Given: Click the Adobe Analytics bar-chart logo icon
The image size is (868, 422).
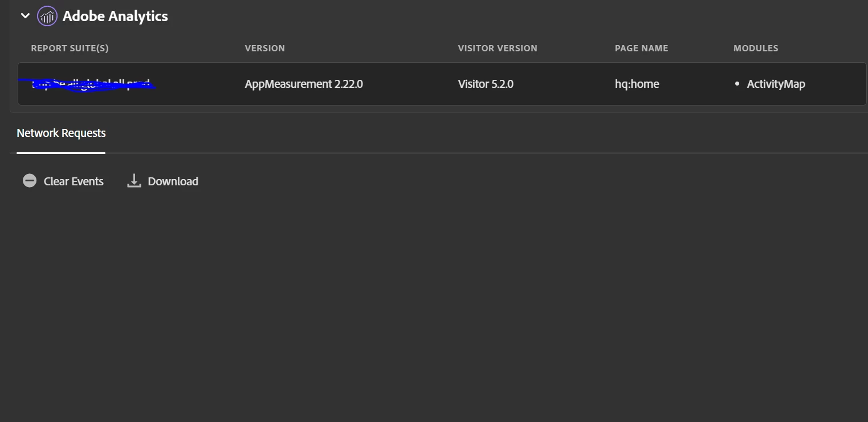Looking at the screenshot, I should coord(47,16).
